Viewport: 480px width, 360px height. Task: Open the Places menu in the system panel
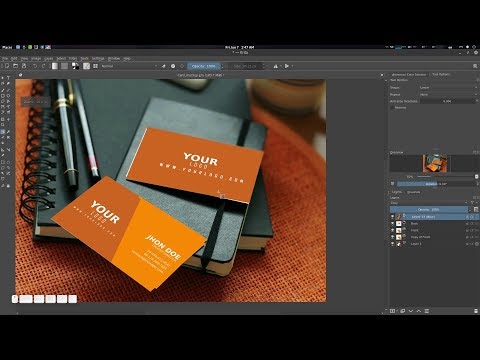7,47
